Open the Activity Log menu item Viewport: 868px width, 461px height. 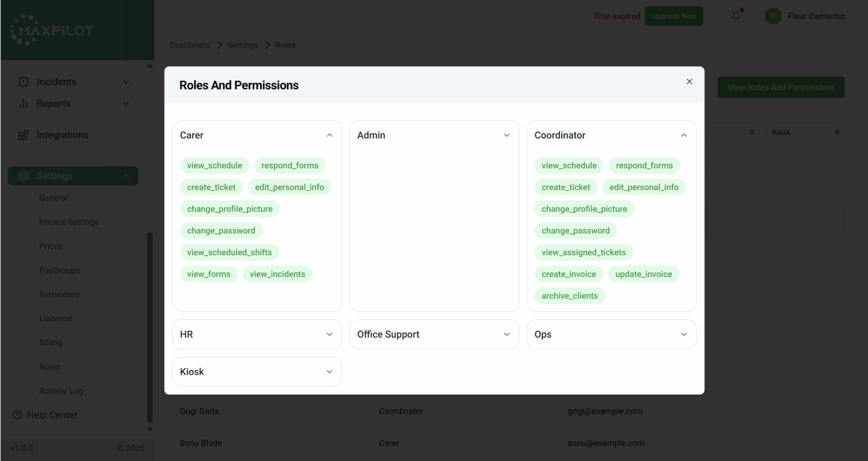tap(61, 391)
